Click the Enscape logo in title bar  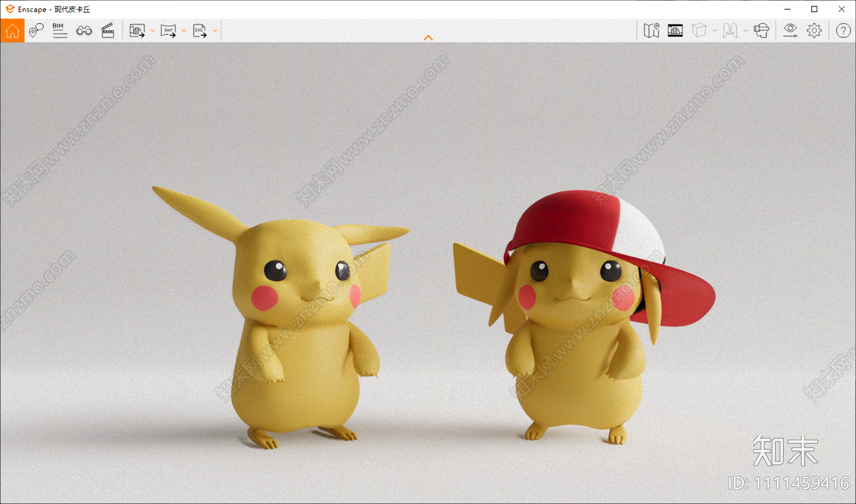(x=10, y=9)
